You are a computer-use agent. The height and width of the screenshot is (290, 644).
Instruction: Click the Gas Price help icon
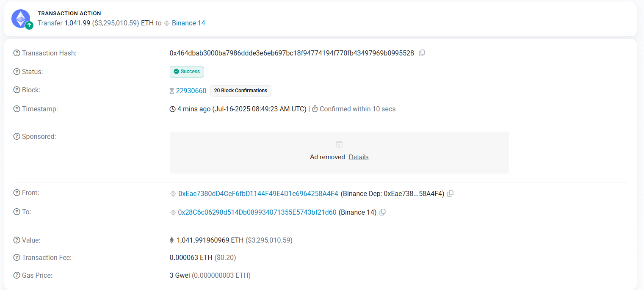[x=17, y=275]
